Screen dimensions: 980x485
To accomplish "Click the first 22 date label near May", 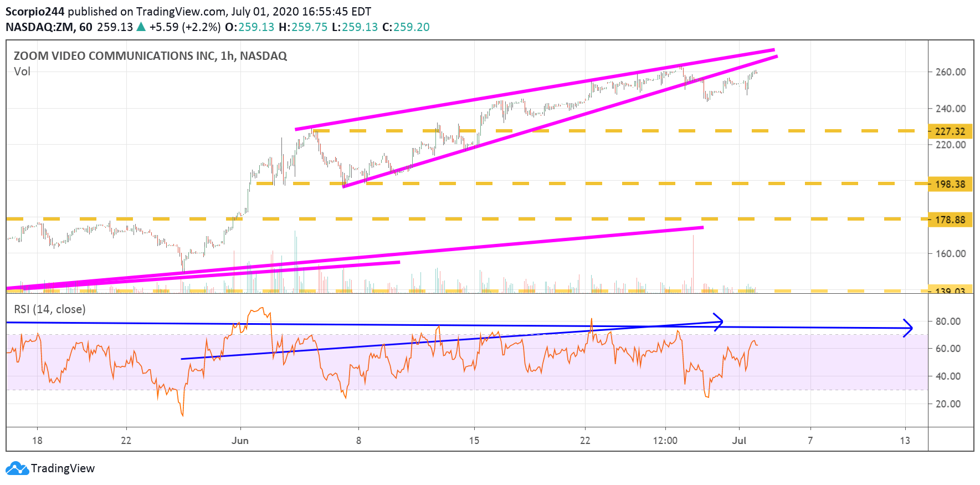I will 126,441.
